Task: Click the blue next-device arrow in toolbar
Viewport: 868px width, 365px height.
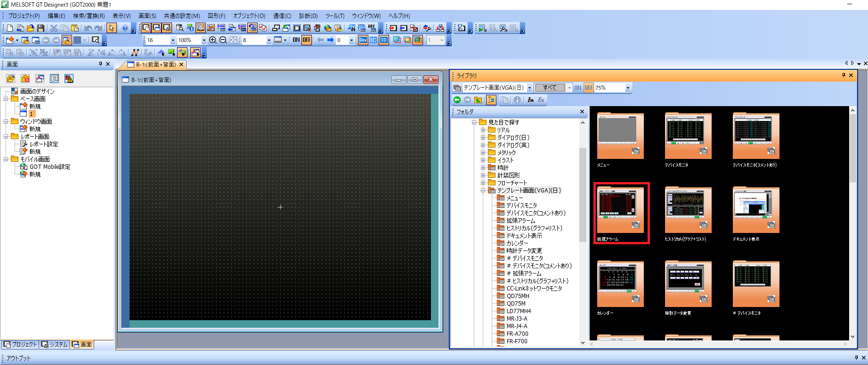Action: pos(331,40)
